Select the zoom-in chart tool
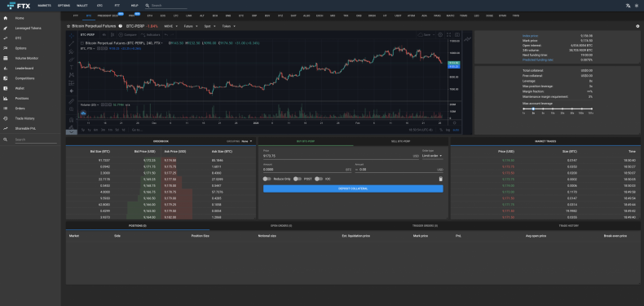The width and height of the screenshot is (644, 306). [72, 109]
